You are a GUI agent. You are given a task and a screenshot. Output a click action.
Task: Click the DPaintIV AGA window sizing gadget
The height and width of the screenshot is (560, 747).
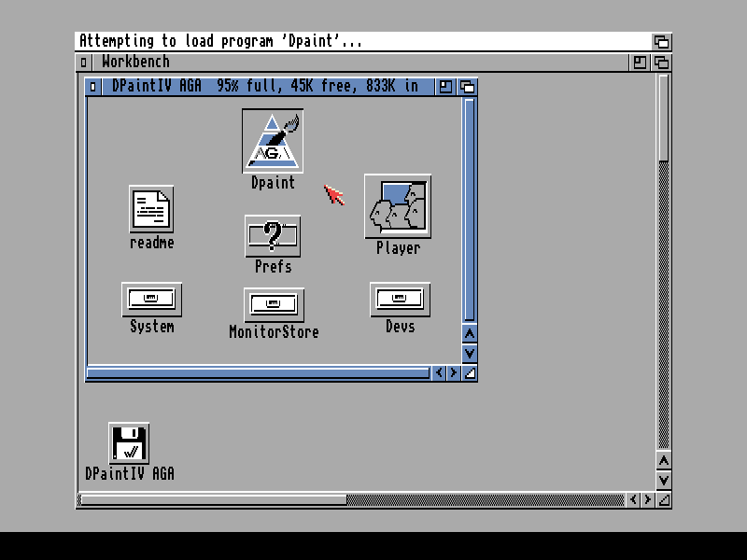[x=470, y=372]
